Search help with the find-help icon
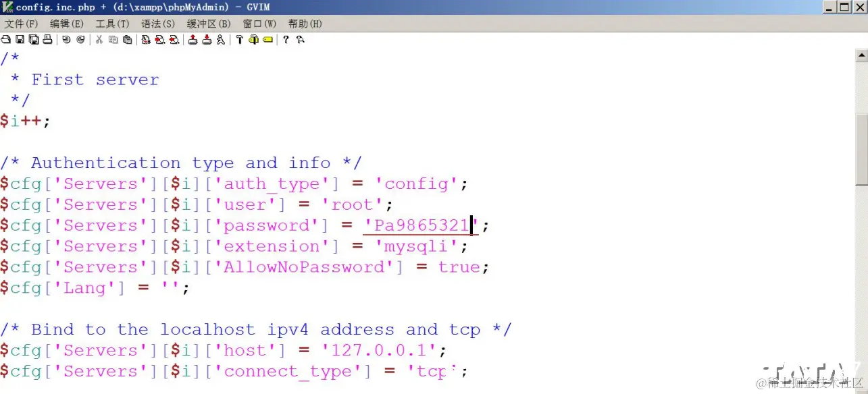The image size is (868, 394). point(300,40)
